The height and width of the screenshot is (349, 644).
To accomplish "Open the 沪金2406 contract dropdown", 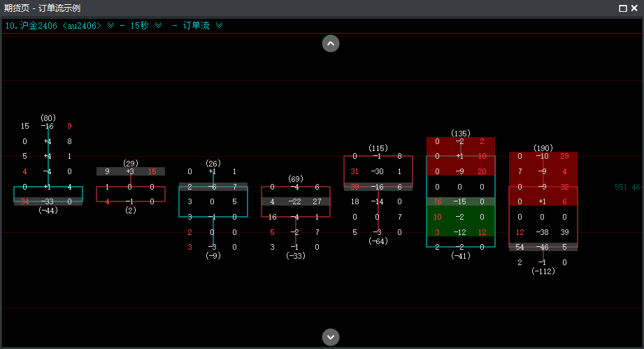I will pos(110,25).
